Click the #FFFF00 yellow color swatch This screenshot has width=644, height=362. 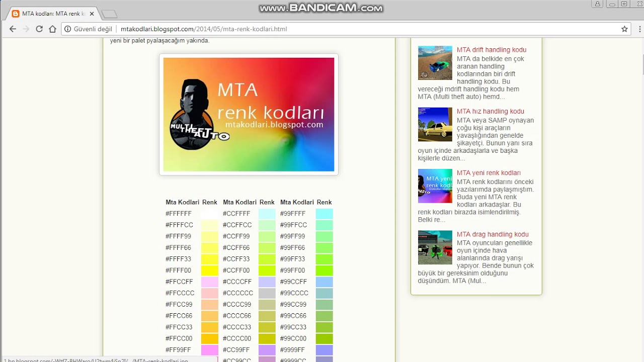click(209, 270)
